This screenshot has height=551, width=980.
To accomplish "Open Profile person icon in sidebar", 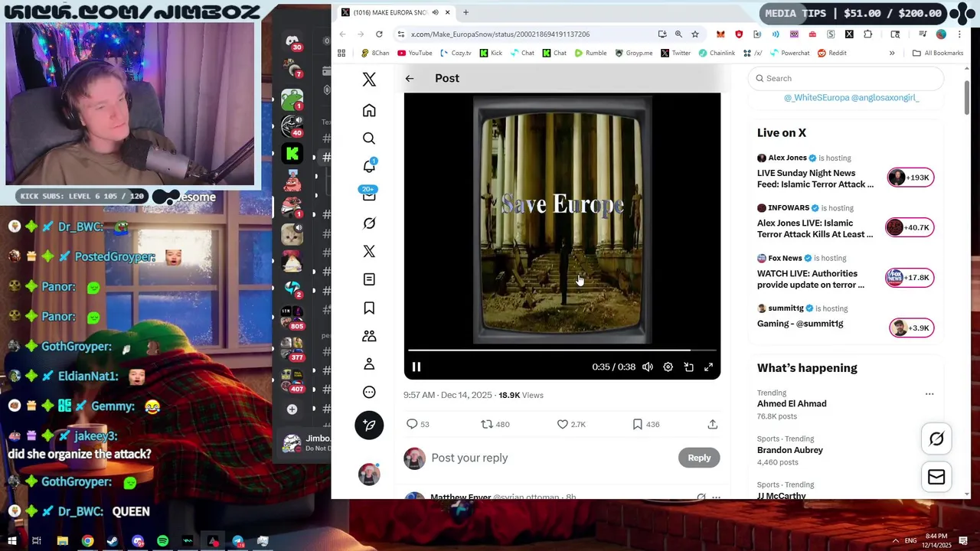I will [x=369, y=364].
